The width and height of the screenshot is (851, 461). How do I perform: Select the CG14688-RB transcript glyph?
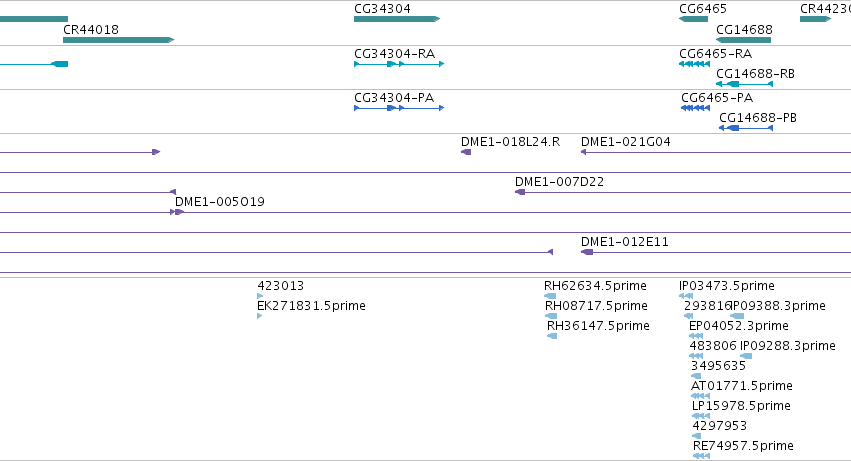[744, 84]
